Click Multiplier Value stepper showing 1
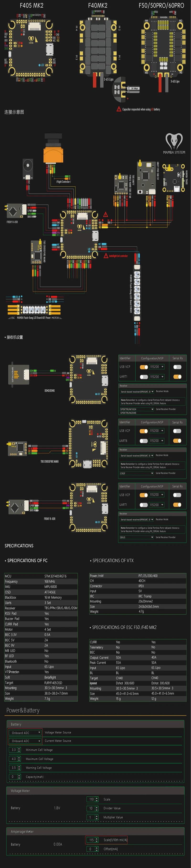Screen dimensions: 191x868 [x=93, y=817]
